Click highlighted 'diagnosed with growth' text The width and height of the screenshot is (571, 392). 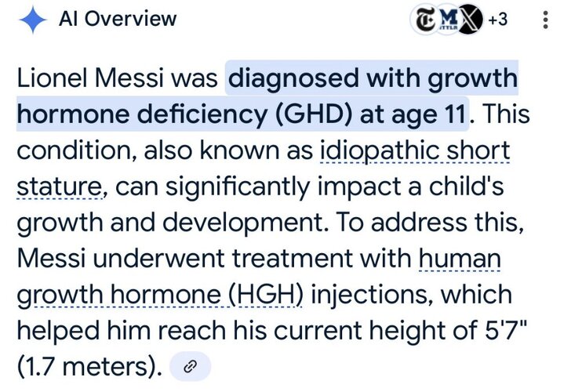pos(372,78)
